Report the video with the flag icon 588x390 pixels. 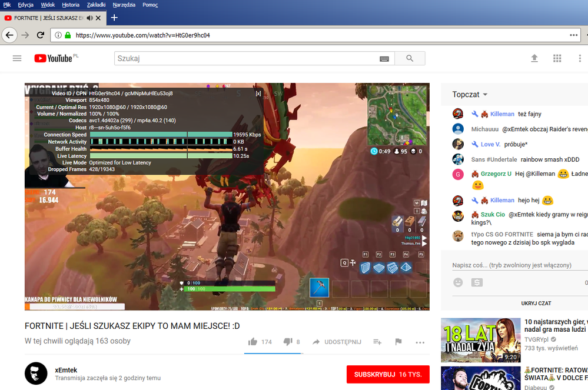[398, 342]
